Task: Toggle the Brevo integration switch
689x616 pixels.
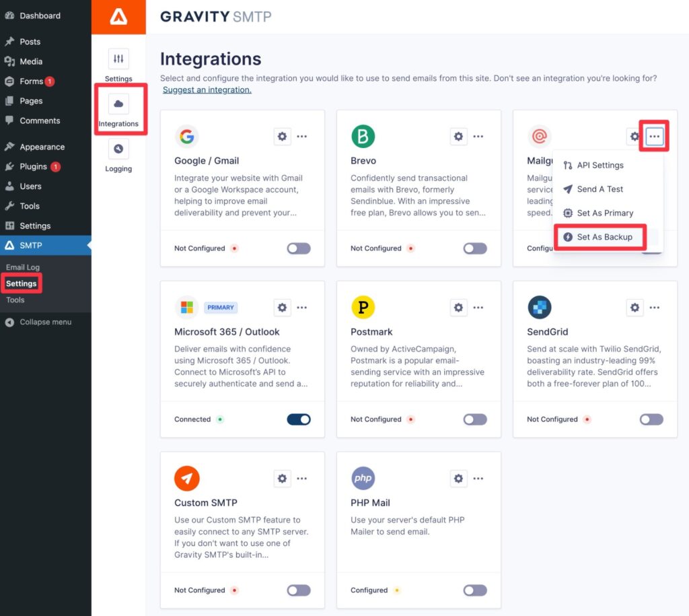Action: (475, 248)
